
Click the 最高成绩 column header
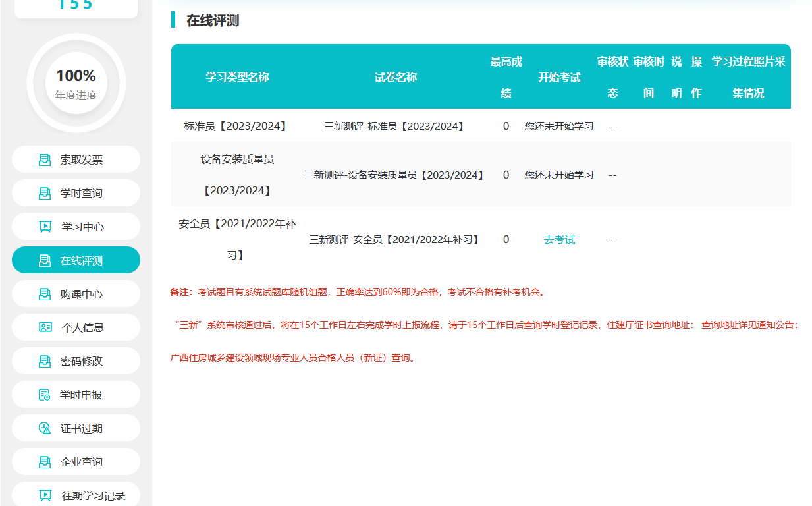point(506,77)
